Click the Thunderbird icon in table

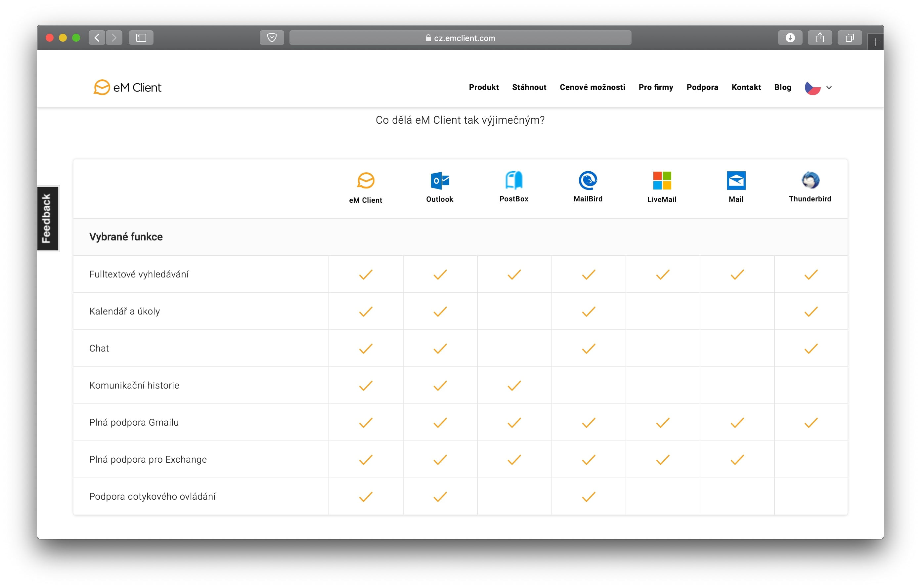810,180
